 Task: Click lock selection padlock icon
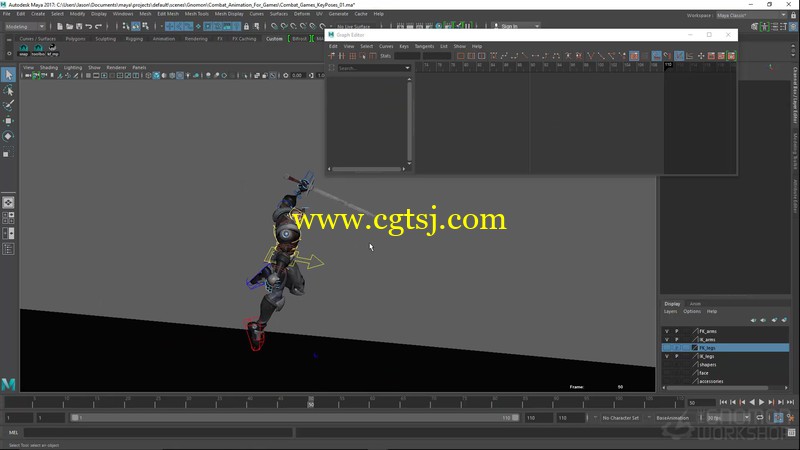[x=246, y=26]
